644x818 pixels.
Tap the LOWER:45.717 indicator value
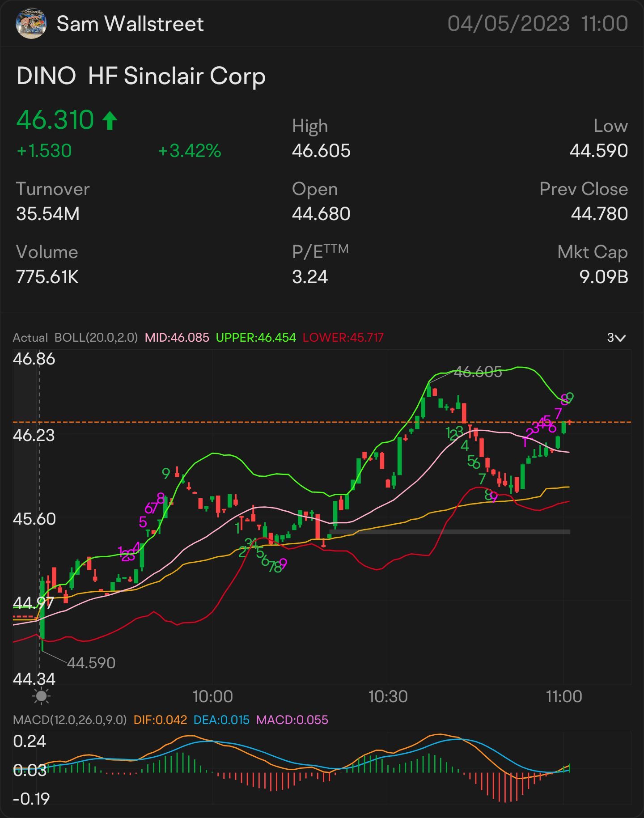click(343, 338)
